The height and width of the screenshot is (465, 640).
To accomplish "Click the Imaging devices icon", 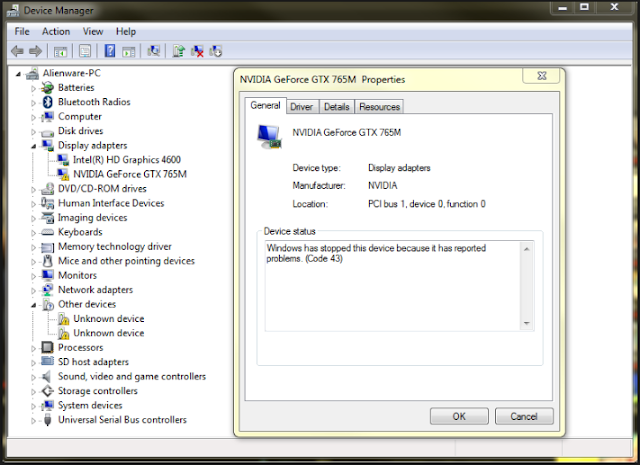I will tap(48, 218).
